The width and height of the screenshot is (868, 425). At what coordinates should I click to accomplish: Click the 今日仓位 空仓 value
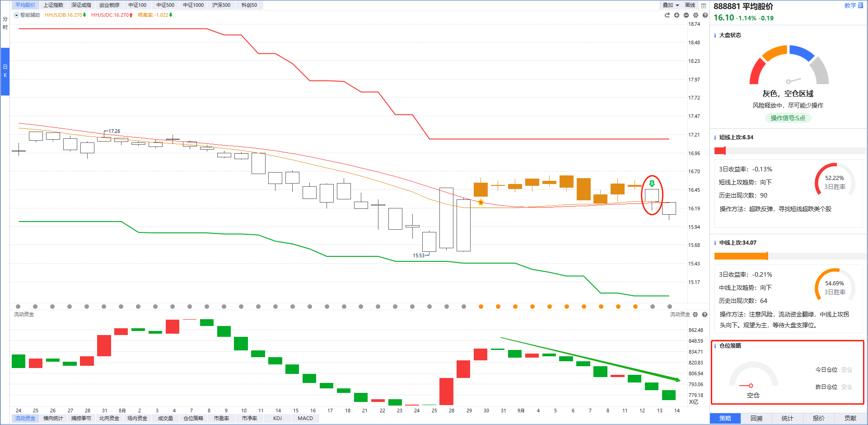847,370
